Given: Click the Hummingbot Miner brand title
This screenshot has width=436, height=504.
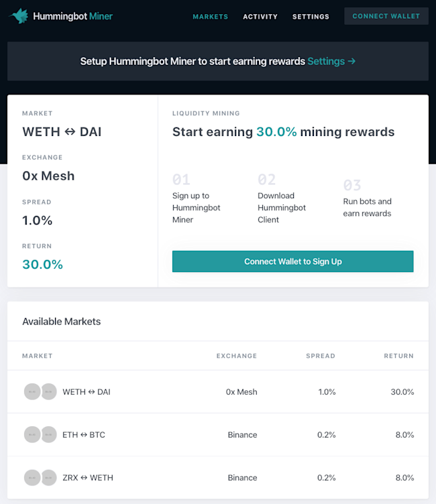Looking at the screenshot, I should (x=72, y=16).
